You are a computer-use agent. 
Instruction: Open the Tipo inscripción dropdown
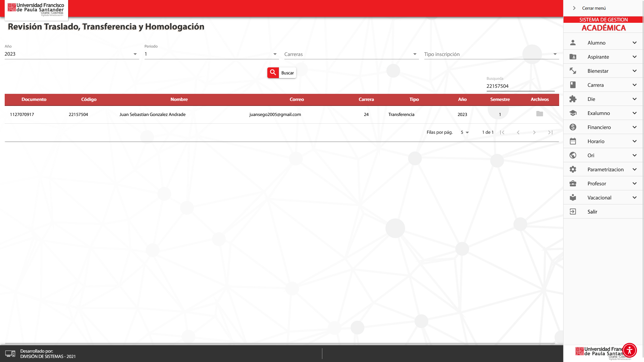[491, 54]
